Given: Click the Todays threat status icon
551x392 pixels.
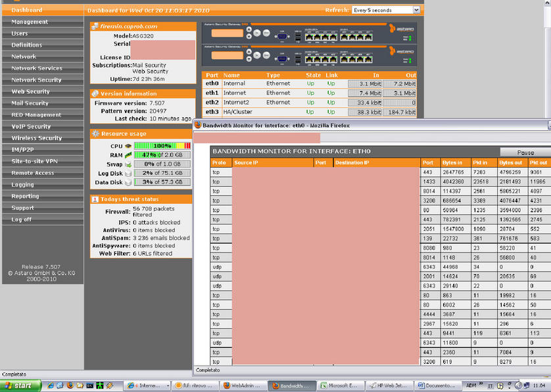Looking at the screenshot, I should [x=95, y=199].
